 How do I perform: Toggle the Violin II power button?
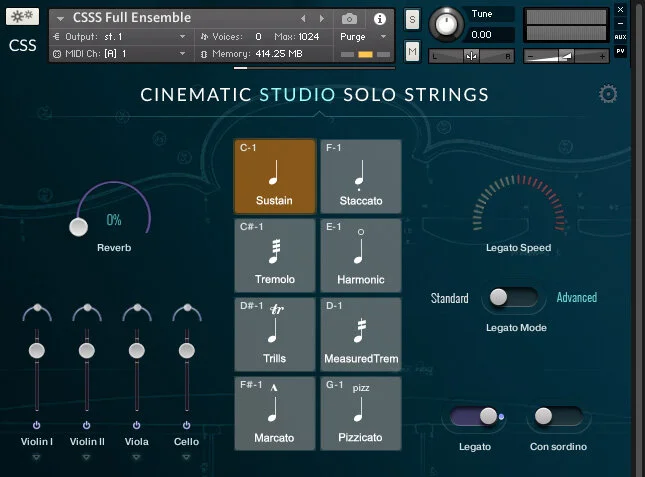pos(86,425)
